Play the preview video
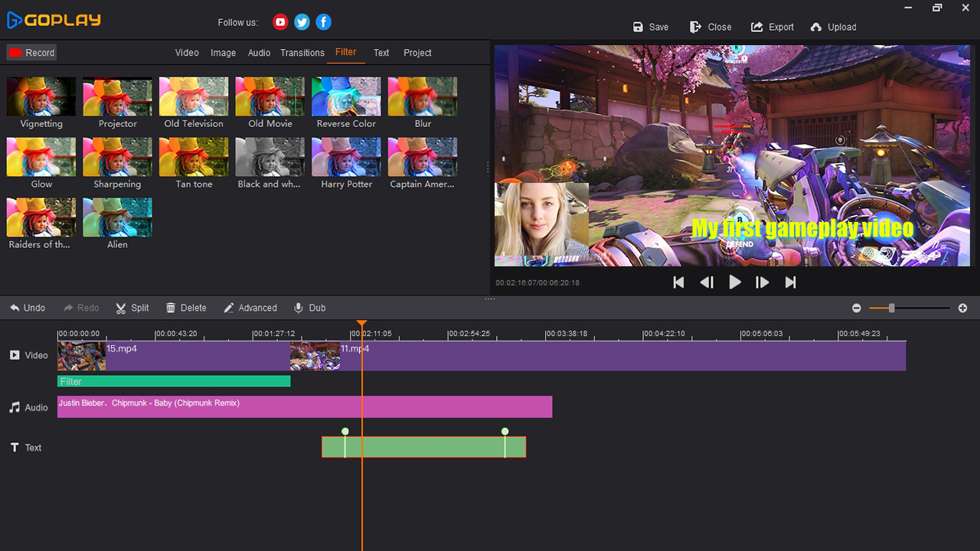Screen dimensions: 980x551 click(x=735, y=282)
